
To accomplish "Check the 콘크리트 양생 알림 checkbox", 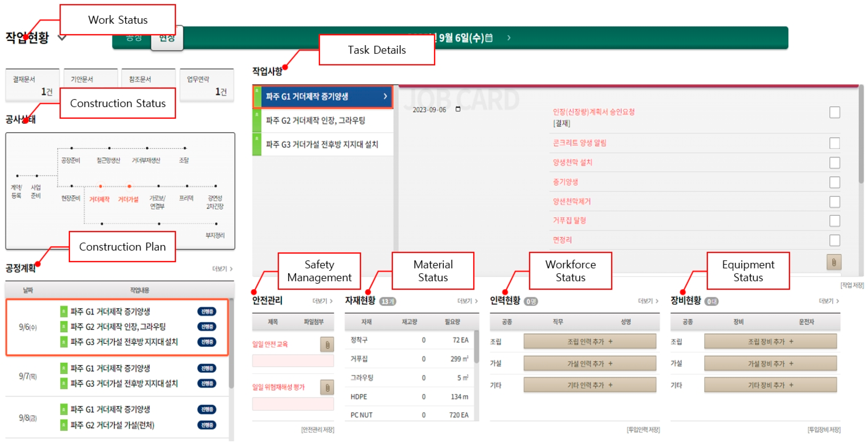I will 834,143.
